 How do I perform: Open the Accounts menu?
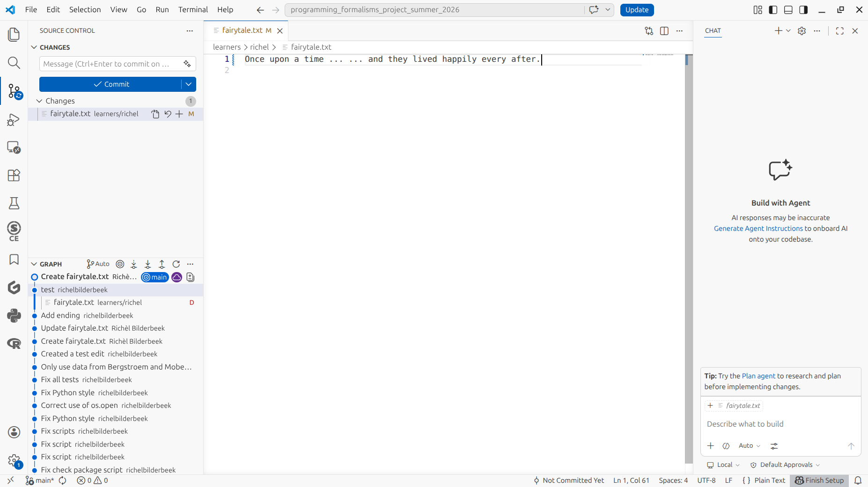point(14,432)
